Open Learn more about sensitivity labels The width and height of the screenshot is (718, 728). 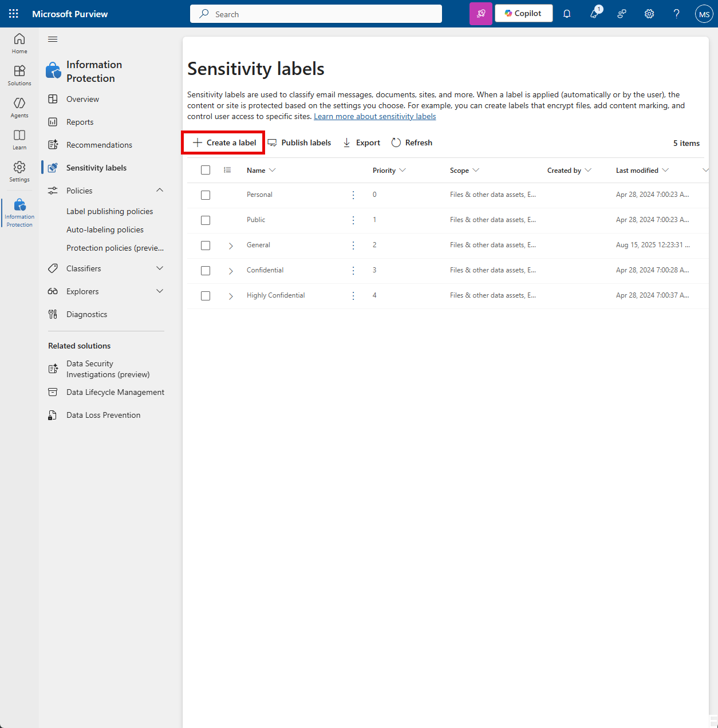374,116
